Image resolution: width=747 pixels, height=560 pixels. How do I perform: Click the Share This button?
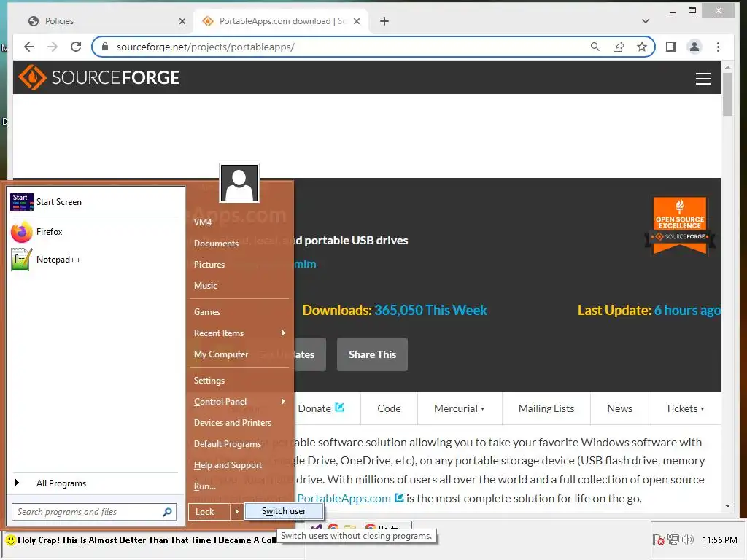pyautogui.click(x=372, y=354)
